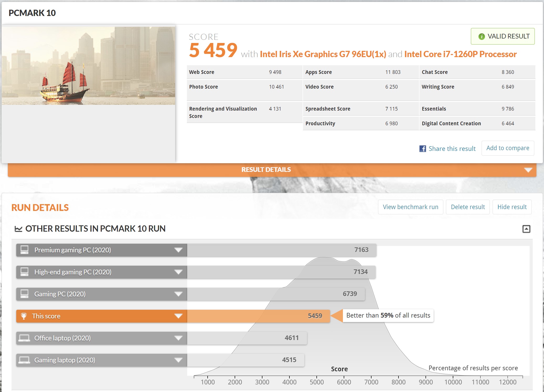Click the chart icon beside Other Results heading
The width and height of the screenshot is (544, 392).
point(18,229)
